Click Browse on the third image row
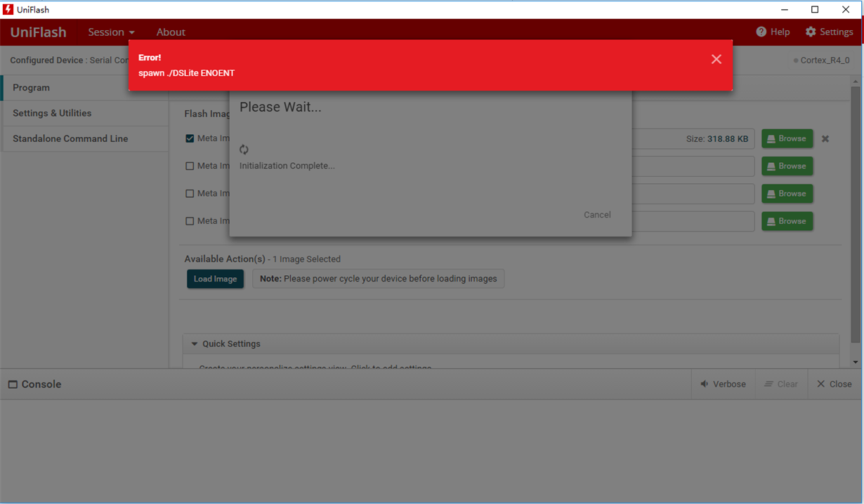This screenshot has width=864, height=504. point(787,194)
